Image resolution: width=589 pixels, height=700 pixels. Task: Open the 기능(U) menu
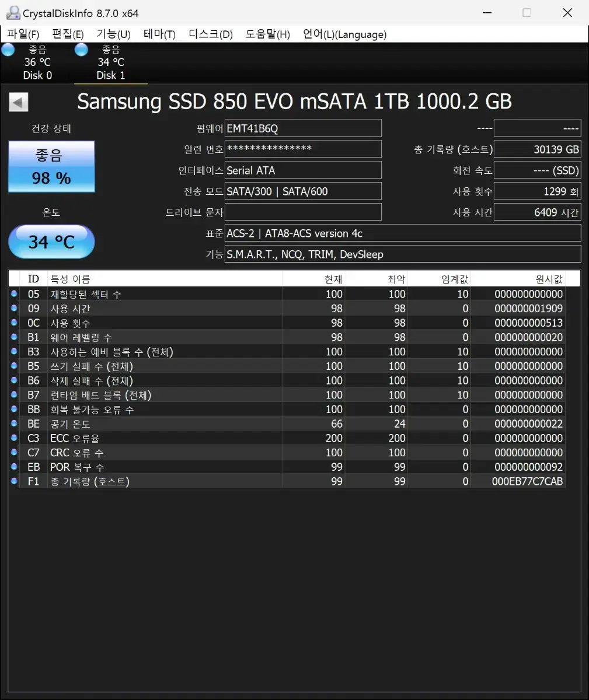(113, 34)
